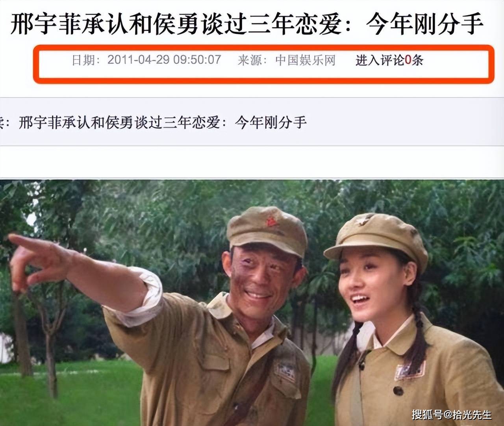Select the breadcrumb article title below the divider
Screen dimensions: 504x426
click(x=162, y=122)
